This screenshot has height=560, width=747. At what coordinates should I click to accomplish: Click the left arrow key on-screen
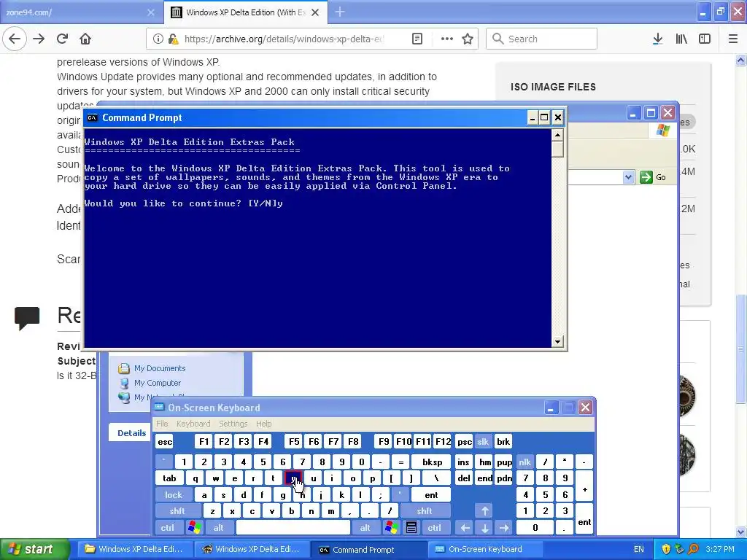[465, 528]
